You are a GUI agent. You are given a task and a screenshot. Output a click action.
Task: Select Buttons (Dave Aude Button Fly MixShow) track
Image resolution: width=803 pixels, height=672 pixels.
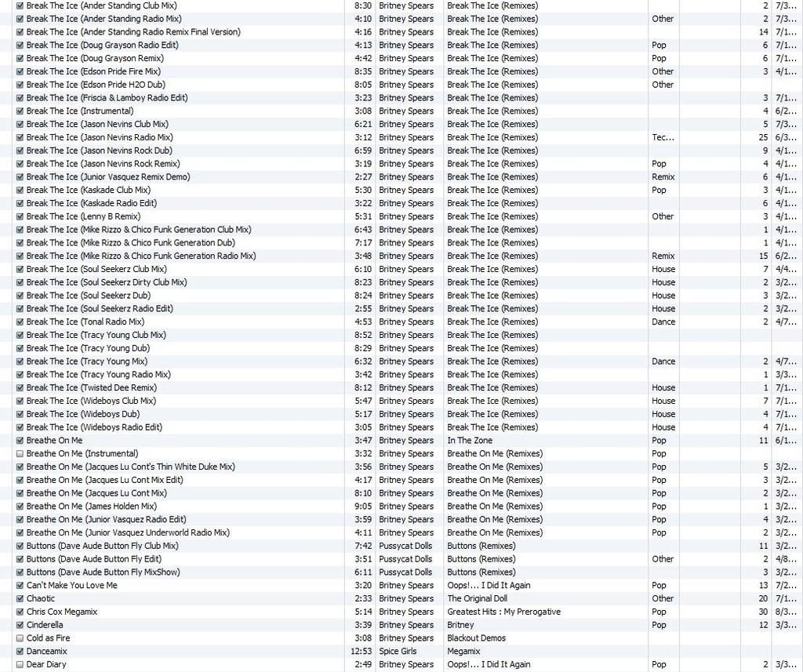click(x=103, y=572)
